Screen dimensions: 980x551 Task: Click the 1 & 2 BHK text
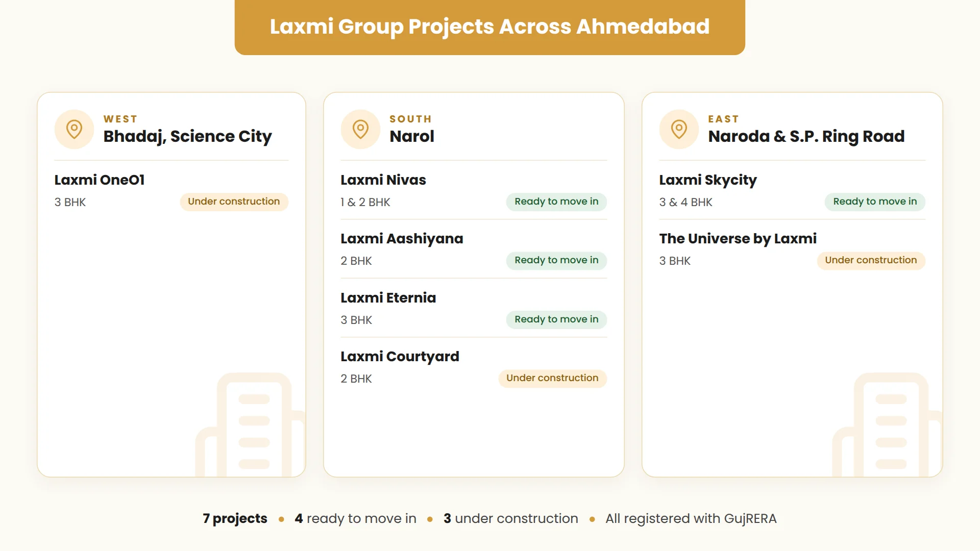pos(365,203)
